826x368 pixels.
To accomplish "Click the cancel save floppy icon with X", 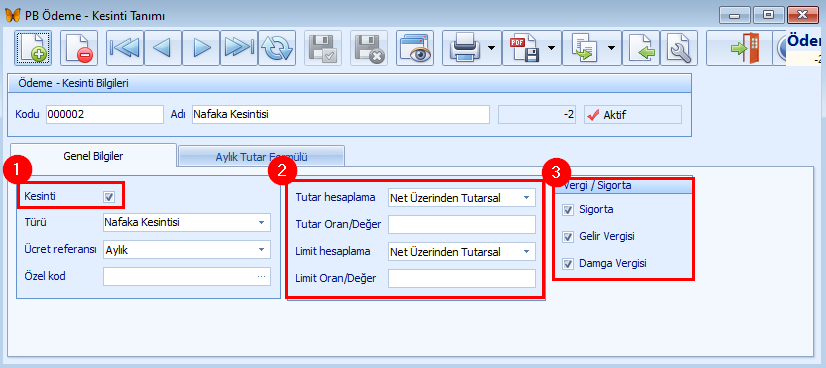I will click(x=369, y=48).
